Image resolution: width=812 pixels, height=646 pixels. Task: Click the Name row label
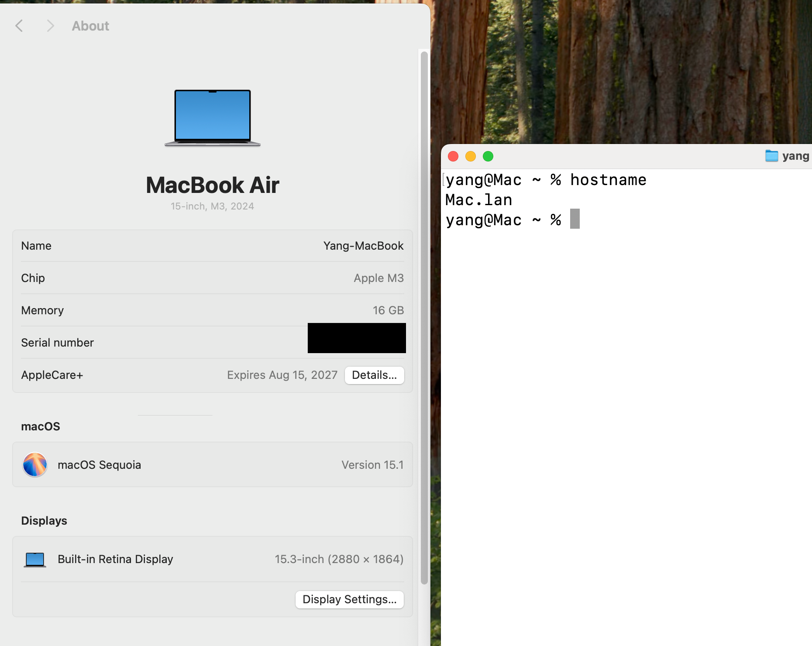[36, 246]
